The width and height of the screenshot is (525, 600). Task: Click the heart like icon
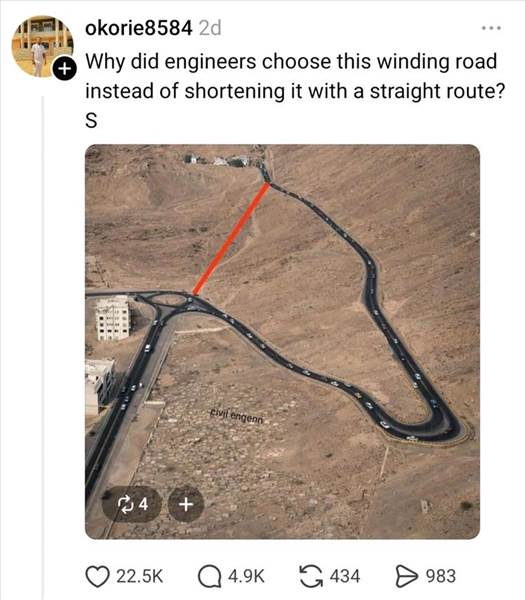pyautogui.click(x=97, y=577)
